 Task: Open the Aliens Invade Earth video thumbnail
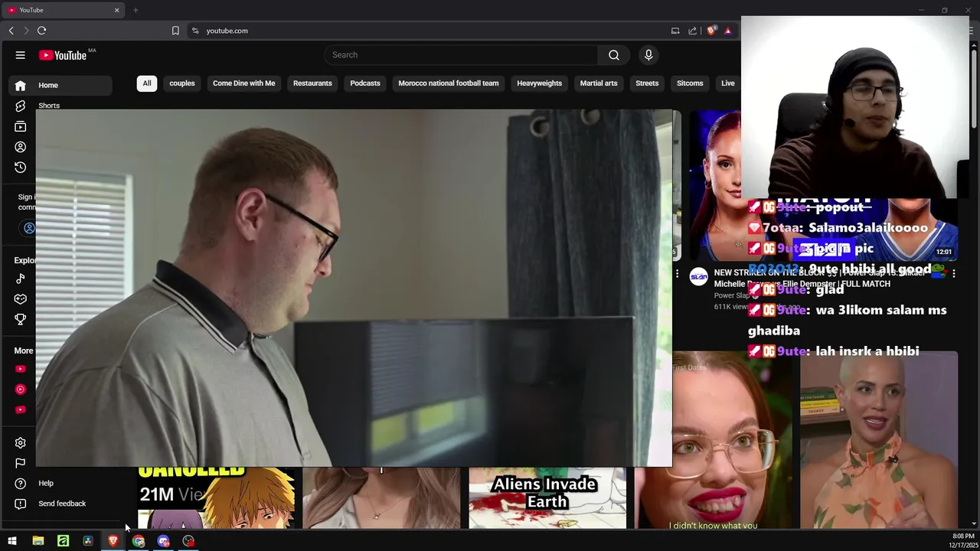click(x=547, y=497)
